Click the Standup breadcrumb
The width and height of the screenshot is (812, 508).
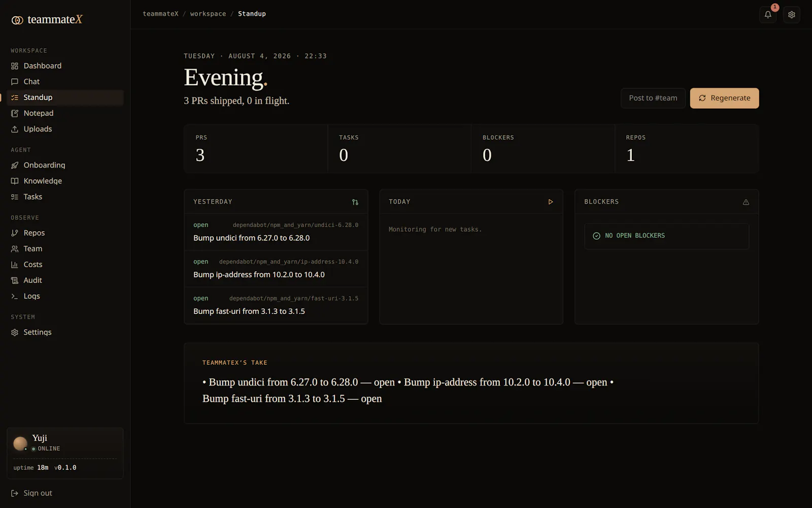252,14
